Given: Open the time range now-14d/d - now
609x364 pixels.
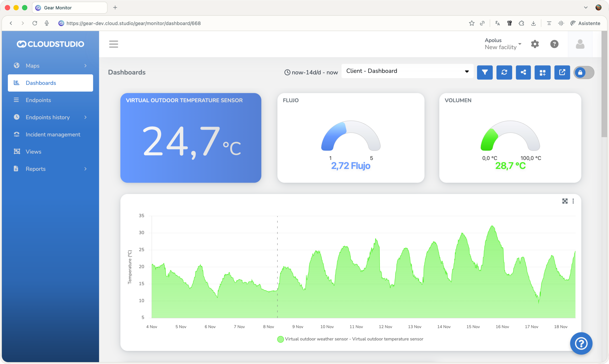Looking at the screenshot, I should click(x=311, y=72).
